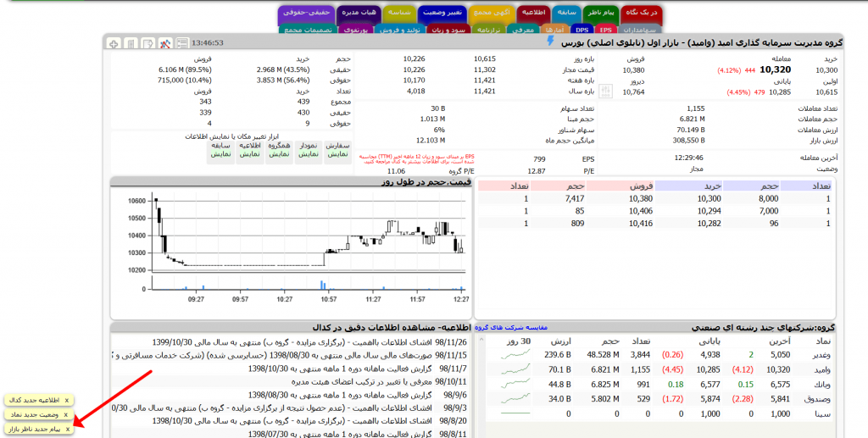Select the وامید symbol in group table
Viewport: 868px width, 438px height.
[x=821, y=369]
